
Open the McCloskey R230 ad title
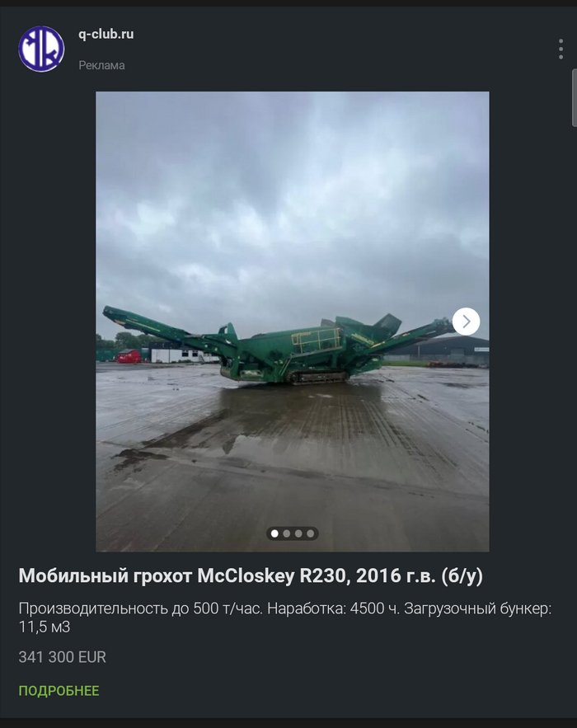tap(251, 575)
